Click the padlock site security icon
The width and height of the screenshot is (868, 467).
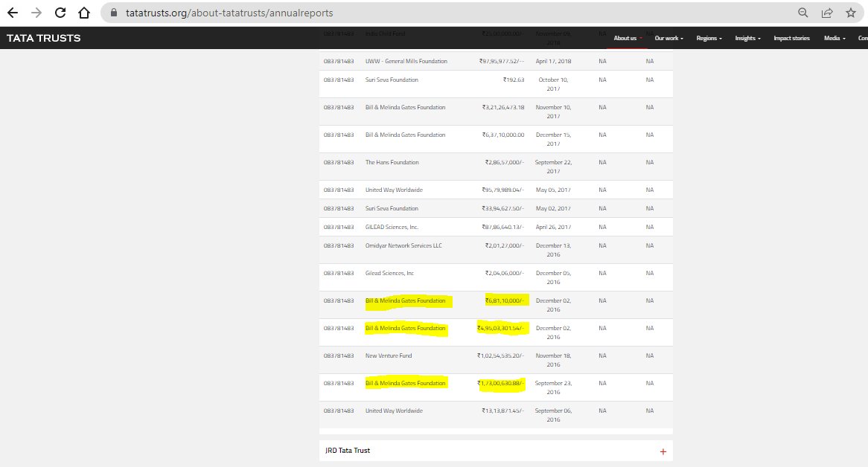coord(114,13)
